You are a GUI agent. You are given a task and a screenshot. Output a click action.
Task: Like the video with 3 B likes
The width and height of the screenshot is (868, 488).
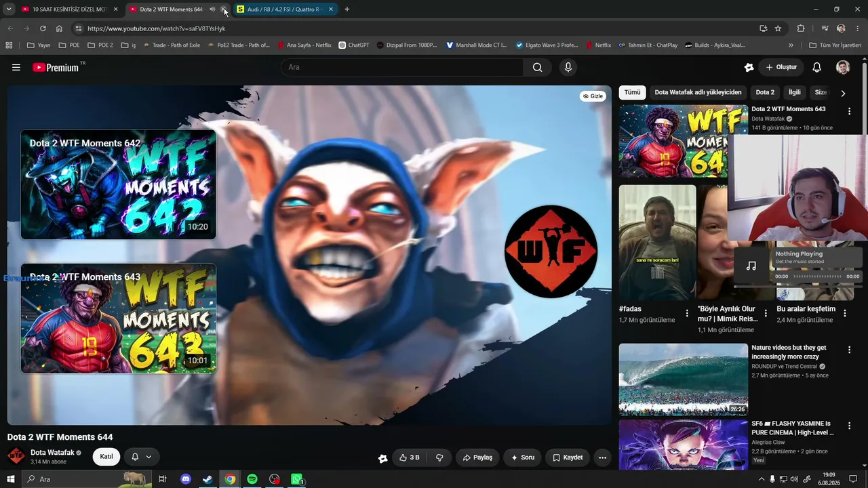pos(409,457)
